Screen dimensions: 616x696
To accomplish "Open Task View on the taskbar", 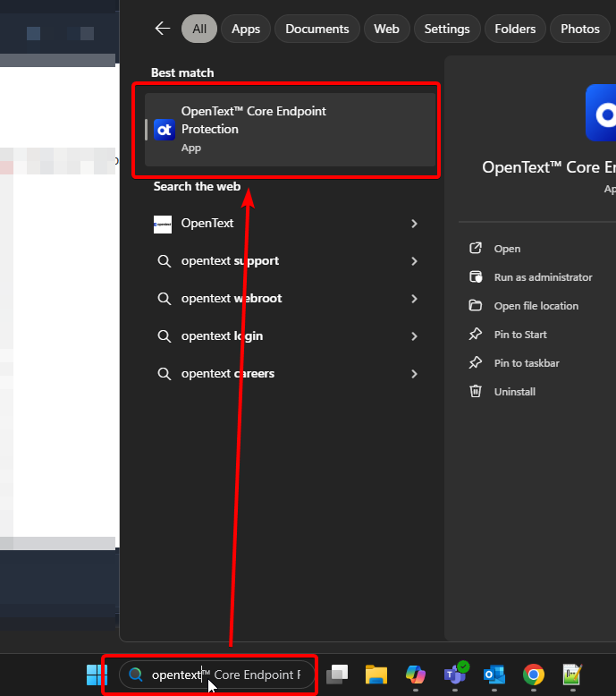I will click(x=337, y=675).
